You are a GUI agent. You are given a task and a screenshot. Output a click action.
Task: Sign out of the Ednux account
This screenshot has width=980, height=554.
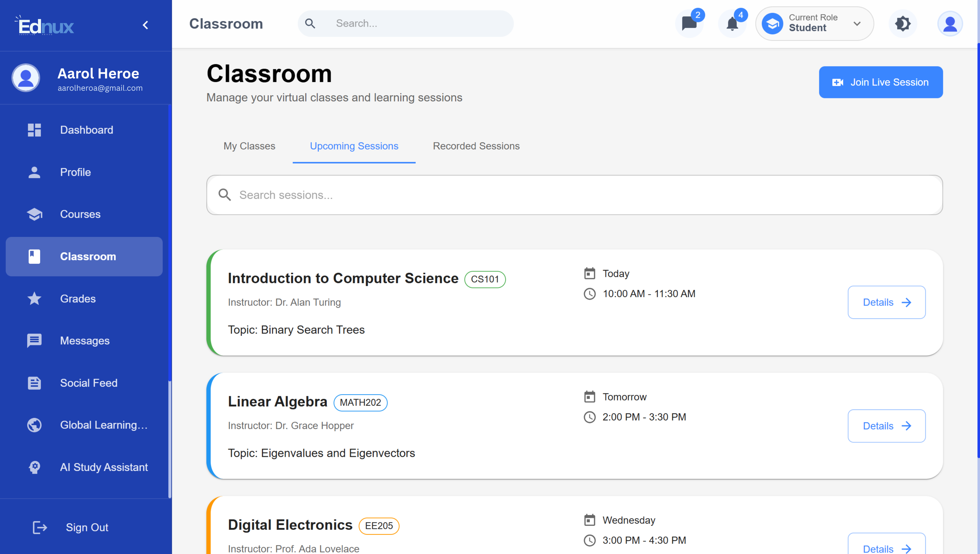tap(86, 527)
